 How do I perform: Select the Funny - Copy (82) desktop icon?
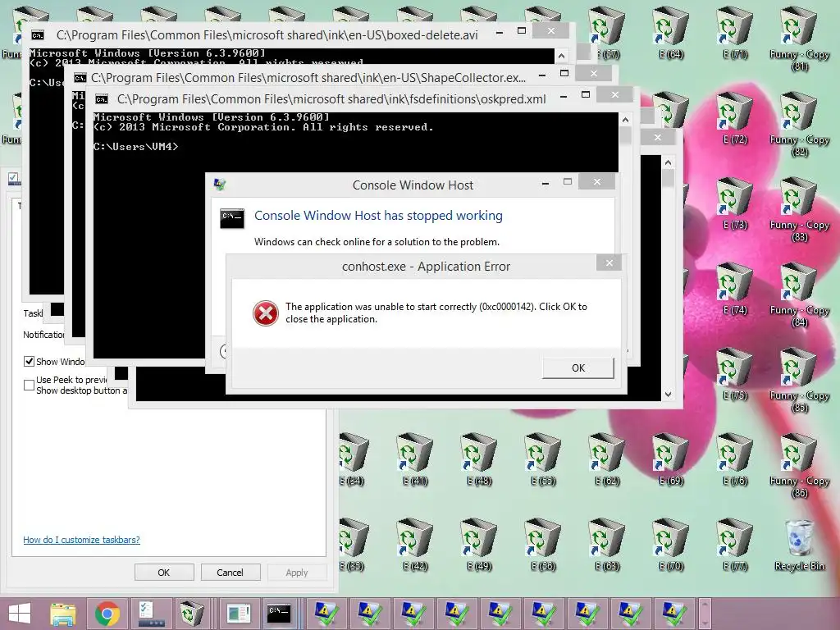pyautogui.click(x=799, y=125)
